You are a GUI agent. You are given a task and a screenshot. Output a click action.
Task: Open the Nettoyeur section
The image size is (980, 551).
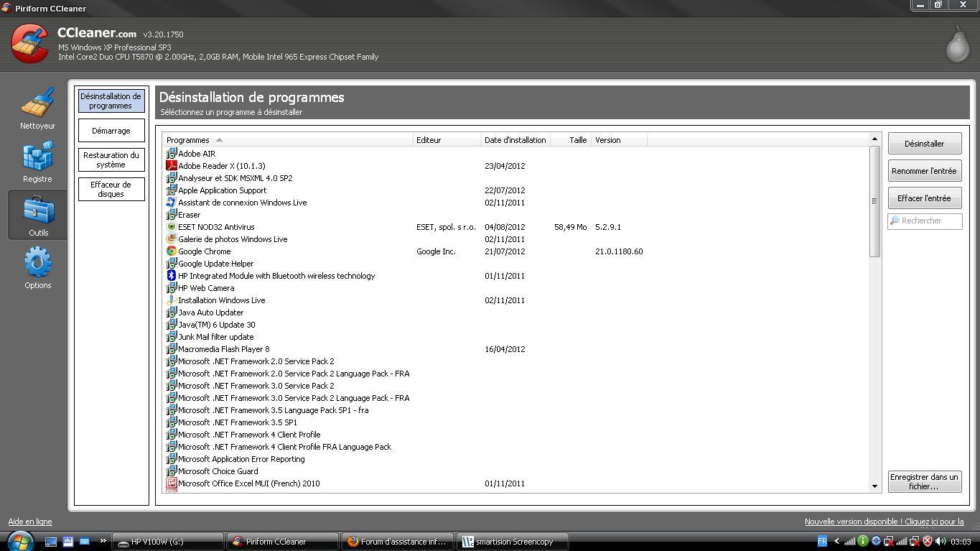coord(37,108)
